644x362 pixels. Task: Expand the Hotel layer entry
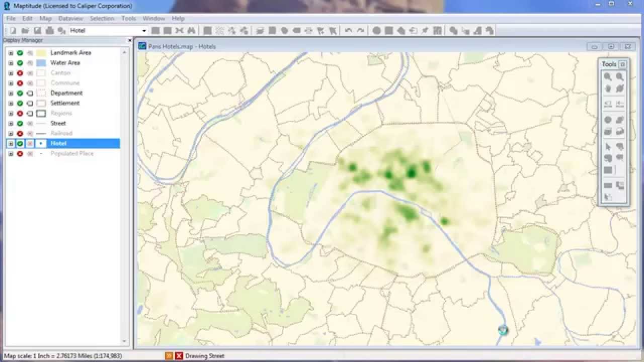click(x=11, y=143)
